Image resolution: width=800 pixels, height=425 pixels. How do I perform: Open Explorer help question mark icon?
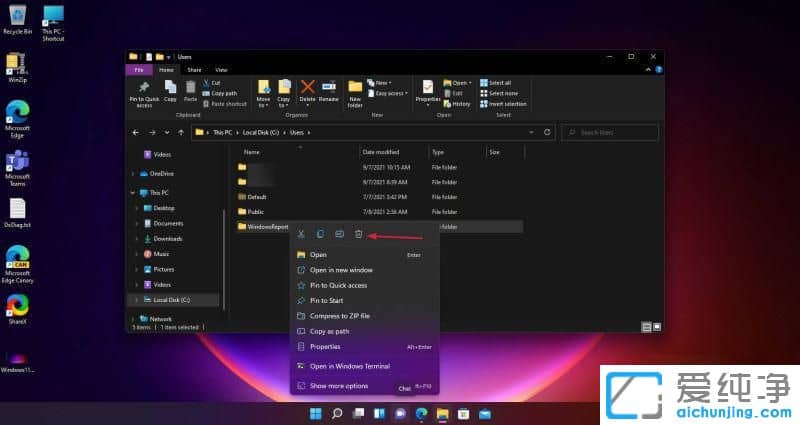[x=659, y=70]
